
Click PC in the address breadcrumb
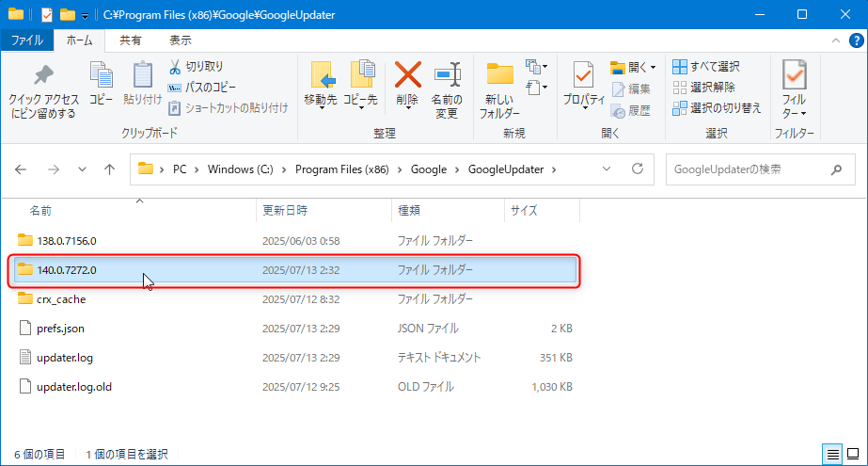click(x=180, y=169)
